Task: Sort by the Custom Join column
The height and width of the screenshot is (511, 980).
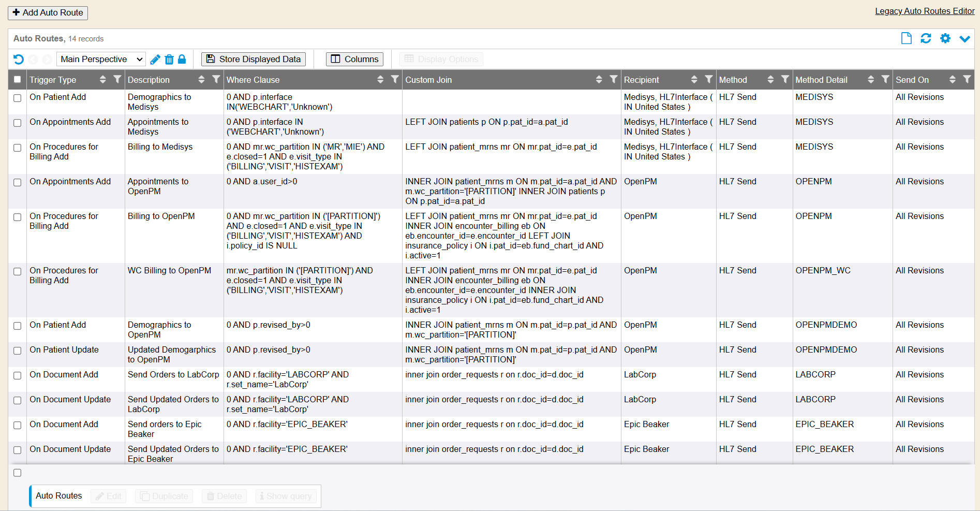Action: coord(599,79)
